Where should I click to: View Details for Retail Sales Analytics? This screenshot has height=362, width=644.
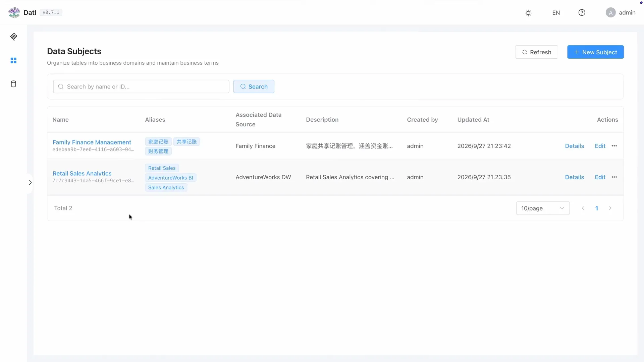(x=574, y=177)
